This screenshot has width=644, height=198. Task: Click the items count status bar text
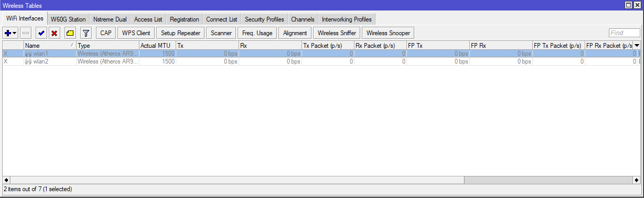point(38,189)
